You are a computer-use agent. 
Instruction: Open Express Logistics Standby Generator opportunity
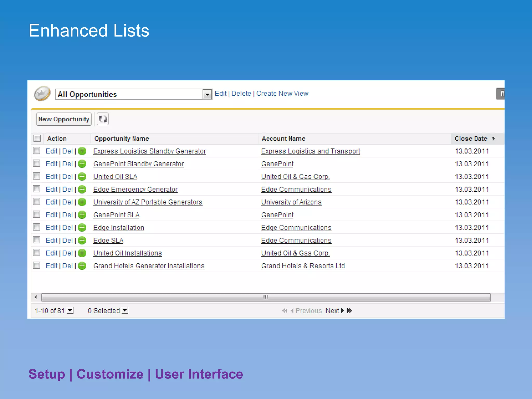coord(150,151)
